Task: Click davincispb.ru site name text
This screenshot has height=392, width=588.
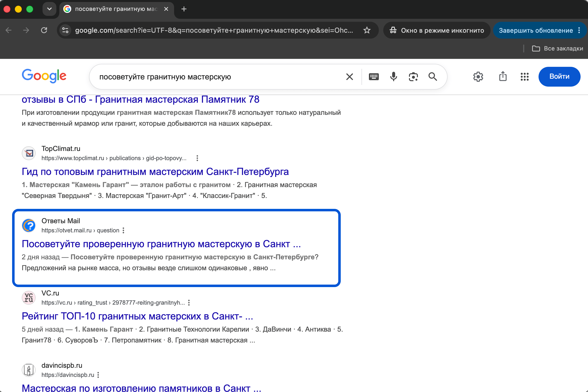Action: 62,365
